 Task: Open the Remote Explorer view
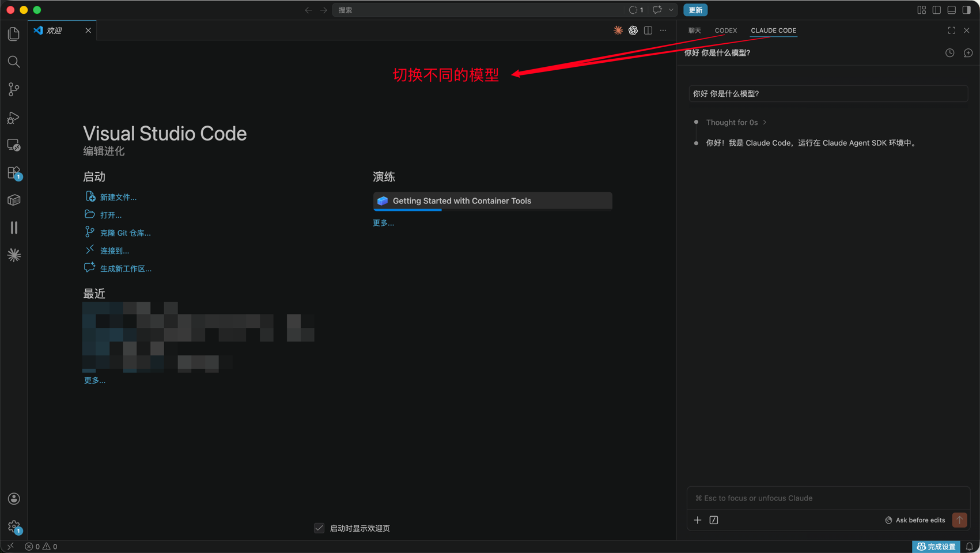point(14,145)
